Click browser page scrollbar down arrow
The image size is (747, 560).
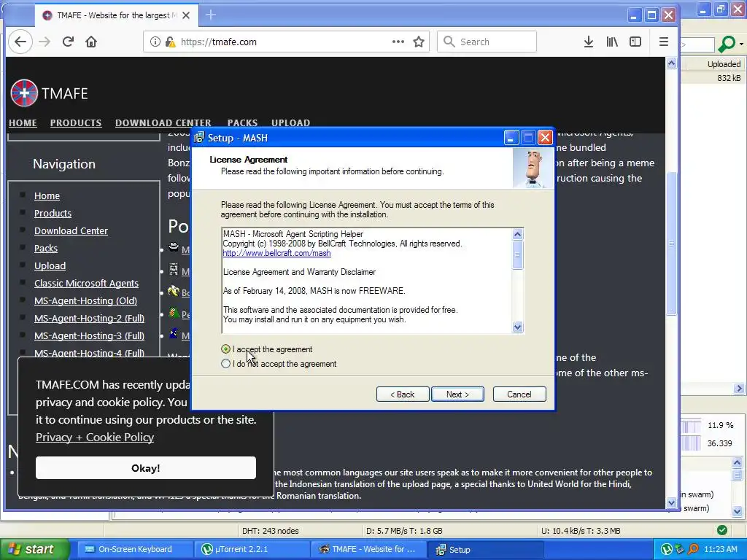(x=672, y=502)
